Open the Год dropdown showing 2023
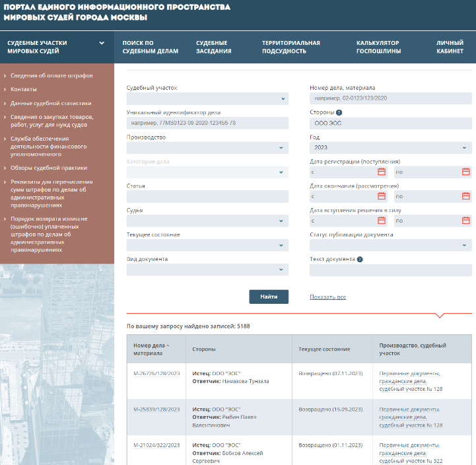Screen dimensions: 476x465 pyautogui.click(x=390, y=147)
